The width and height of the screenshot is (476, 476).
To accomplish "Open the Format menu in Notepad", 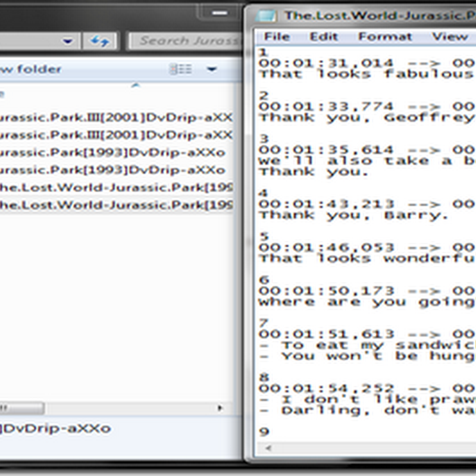I will tap(385, 37).
